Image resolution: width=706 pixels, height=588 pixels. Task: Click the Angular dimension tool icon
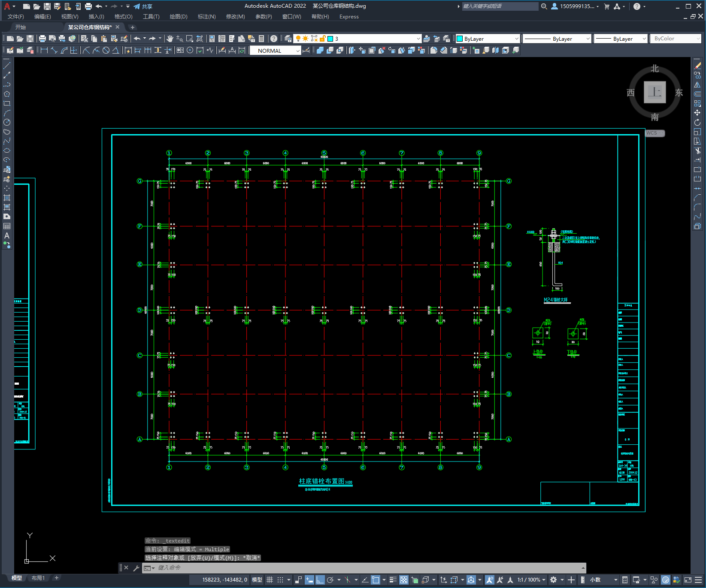pyautogui.click(x=116, y=50)
